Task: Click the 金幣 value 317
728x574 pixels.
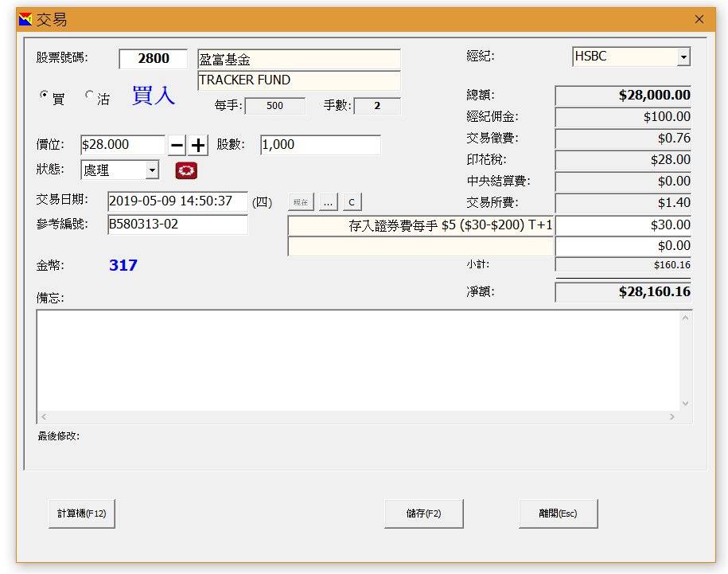Action: [x=123, y=266]
